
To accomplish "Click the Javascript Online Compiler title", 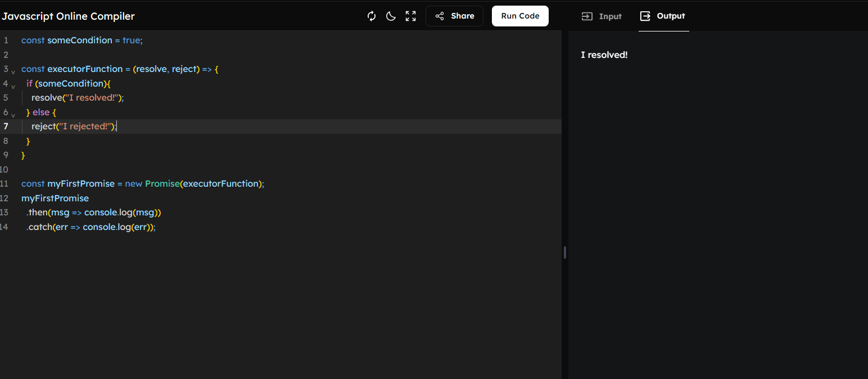I will tap(68, 16).
